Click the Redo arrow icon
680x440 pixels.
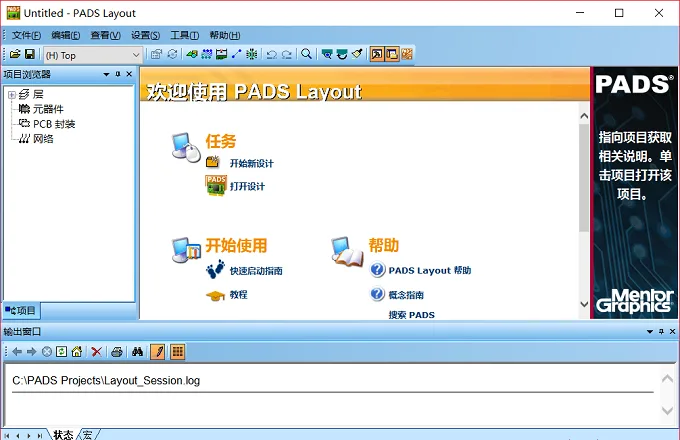(x=287, y=54)
